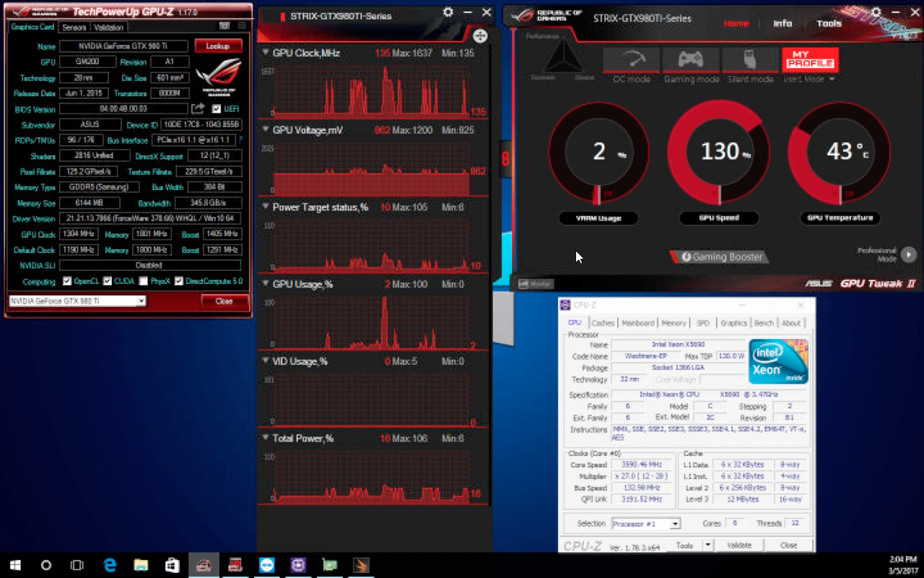924x578 pixels.
Task: Click the Core Speed value 3590.46 MHz
Action: click(642, 465)
